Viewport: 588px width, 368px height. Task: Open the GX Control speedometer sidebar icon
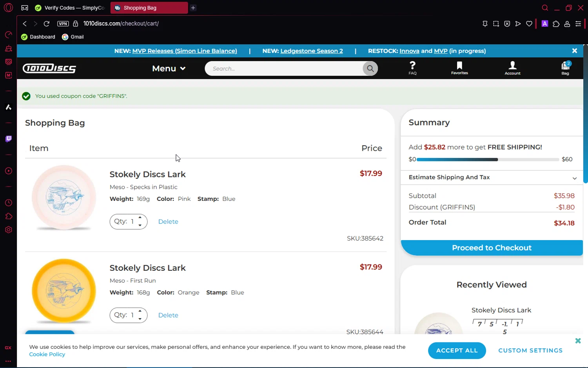(x=8, y=35)
